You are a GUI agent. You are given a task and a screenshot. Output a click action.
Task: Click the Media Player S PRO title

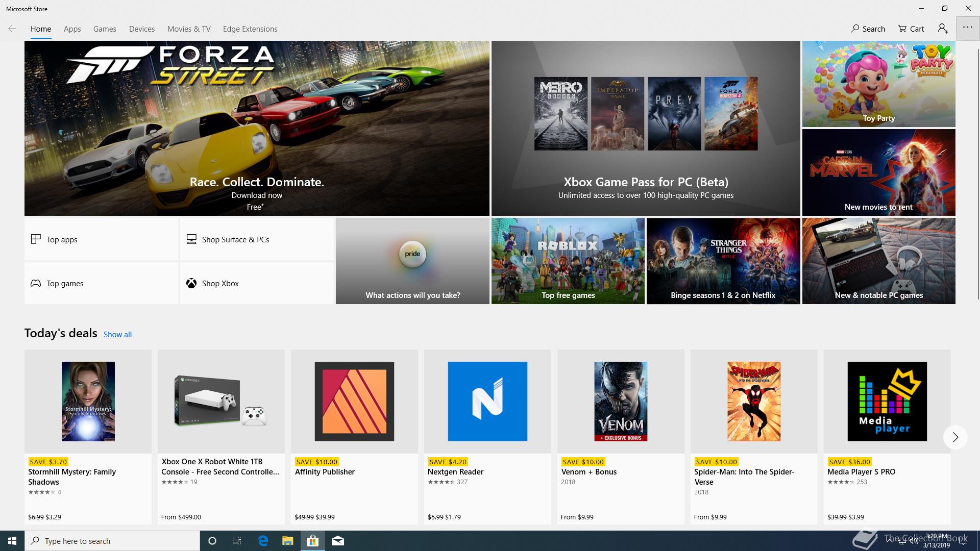861,472
